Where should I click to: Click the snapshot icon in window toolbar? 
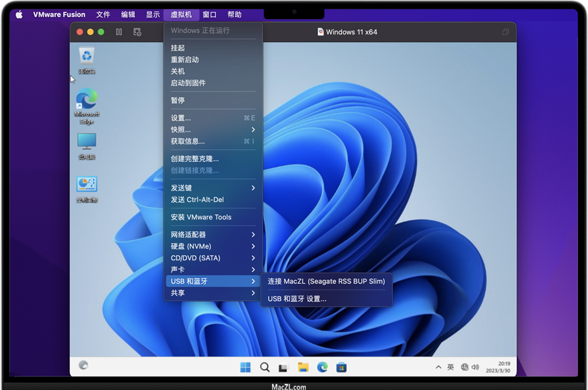[x=137, y=32]
